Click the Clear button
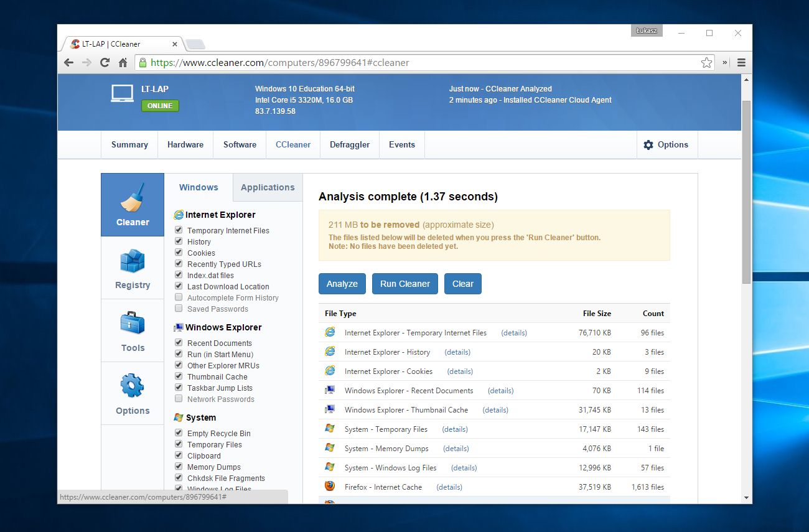Viewport: 809px width, 532px height. (x=463, y=284)
